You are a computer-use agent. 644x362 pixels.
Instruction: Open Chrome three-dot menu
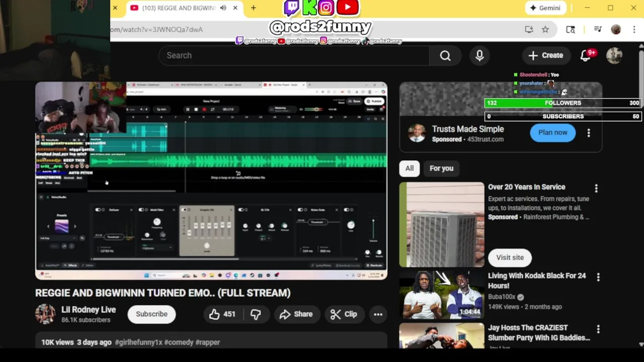tap(633, 30)
